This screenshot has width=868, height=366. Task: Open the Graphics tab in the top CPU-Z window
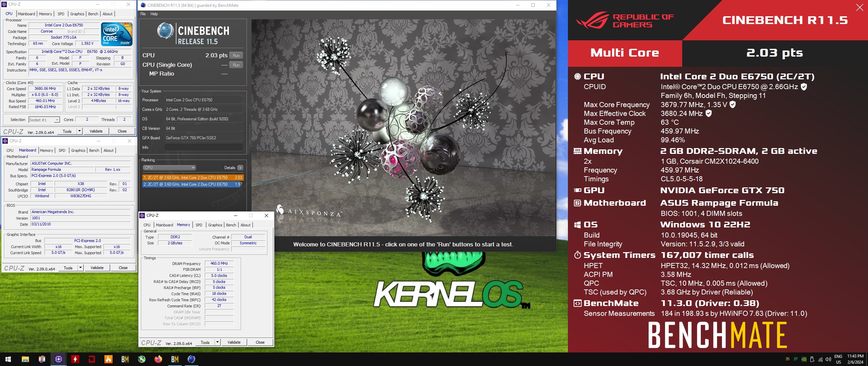pyautogui.click(x=77, y=14)
